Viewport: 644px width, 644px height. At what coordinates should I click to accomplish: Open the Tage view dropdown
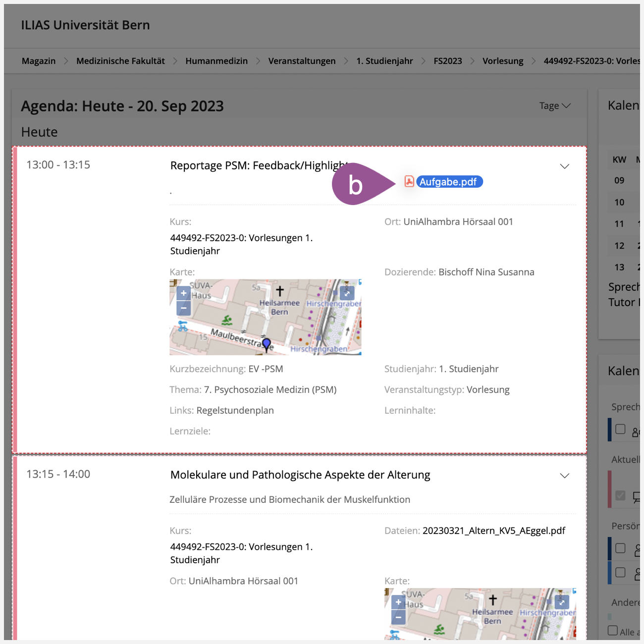[x=555, y=106]
